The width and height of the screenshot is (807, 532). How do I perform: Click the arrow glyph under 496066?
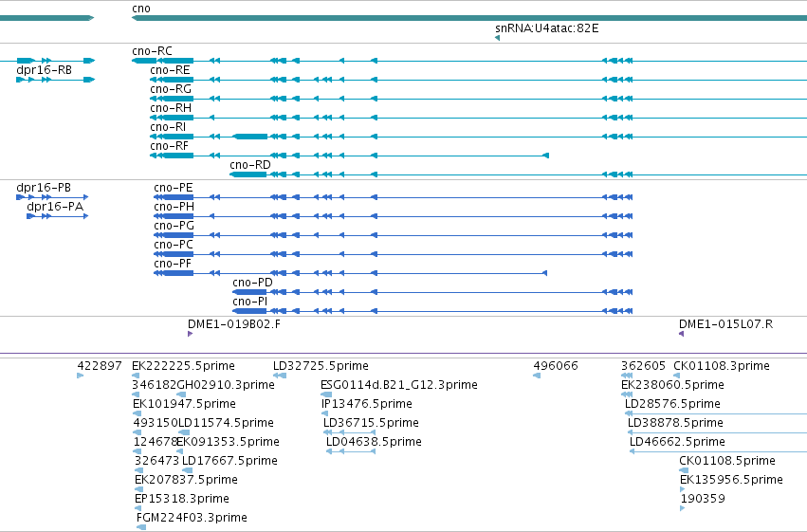(x=537, y=376)
